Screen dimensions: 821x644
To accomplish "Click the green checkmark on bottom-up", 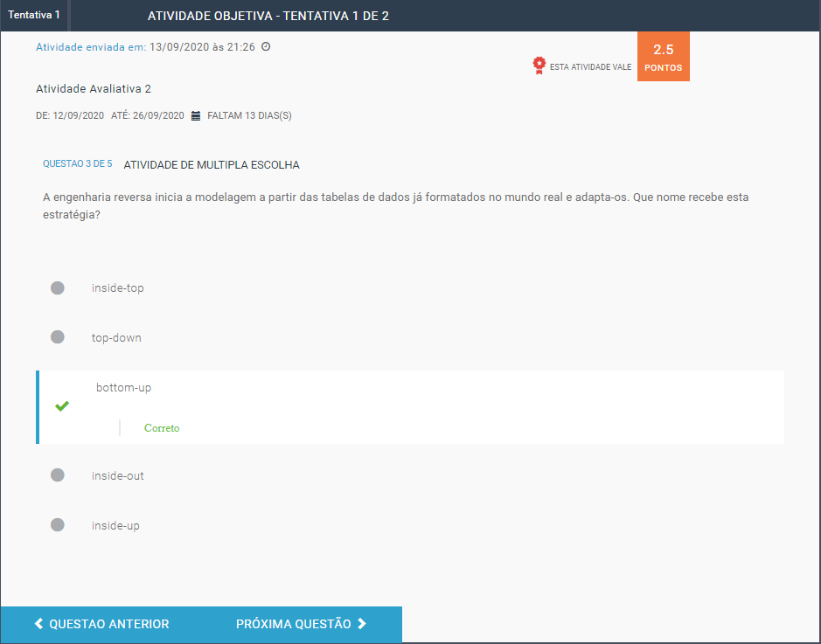I will click(x=62, y=406).
